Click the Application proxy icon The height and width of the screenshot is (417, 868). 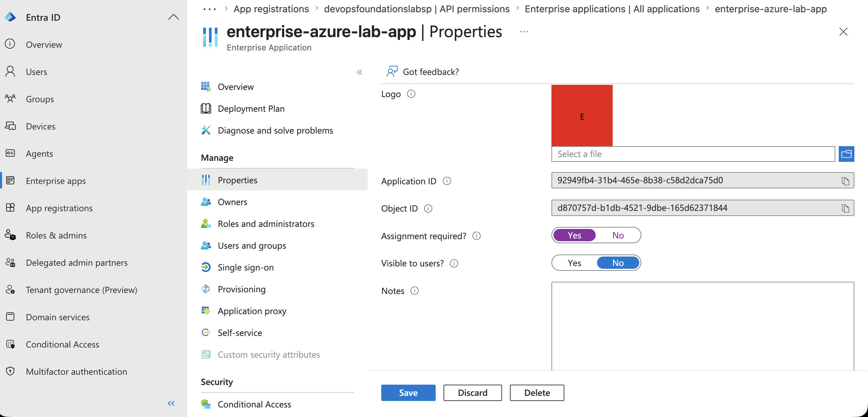click(206, 311)
